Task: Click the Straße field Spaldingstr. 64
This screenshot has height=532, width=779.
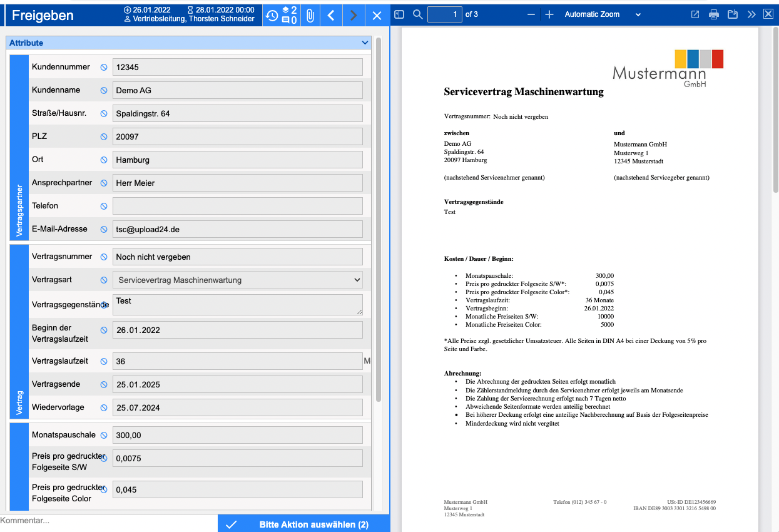Action: tap(238, 113)
